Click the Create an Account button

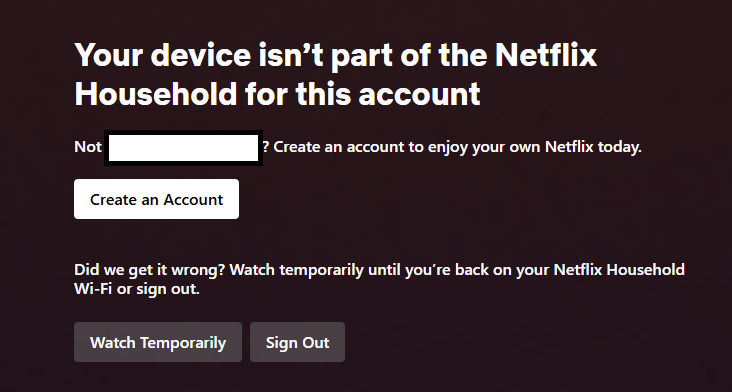[x=156, y=199]
